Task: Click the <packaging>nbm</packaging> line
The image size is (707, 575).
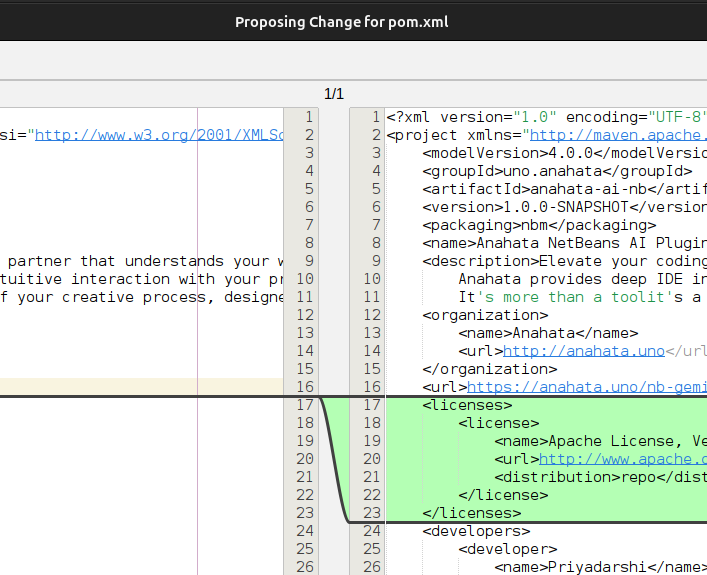Action: pyautogui.click(x=539, y=225)
